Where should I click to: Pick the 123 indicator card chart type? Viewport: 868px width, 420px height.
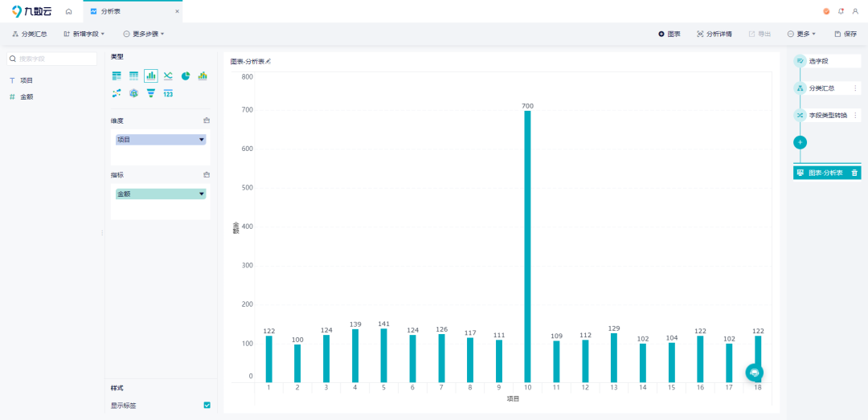click(x=168, y=93)
